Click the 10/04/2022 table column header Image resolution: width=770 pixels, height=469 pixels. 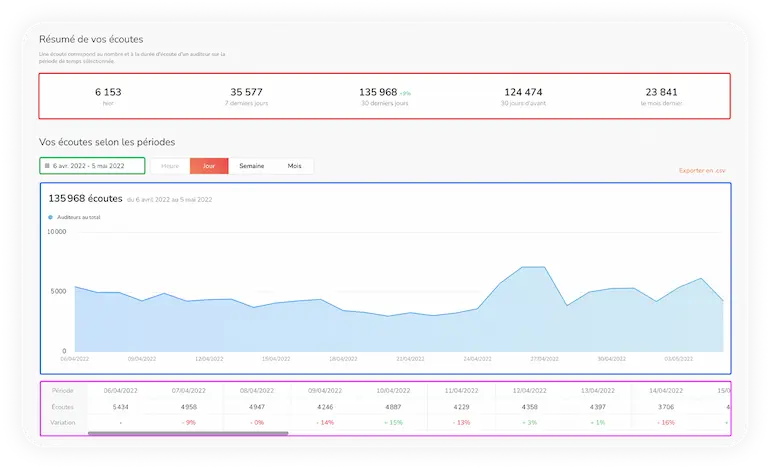393,391
